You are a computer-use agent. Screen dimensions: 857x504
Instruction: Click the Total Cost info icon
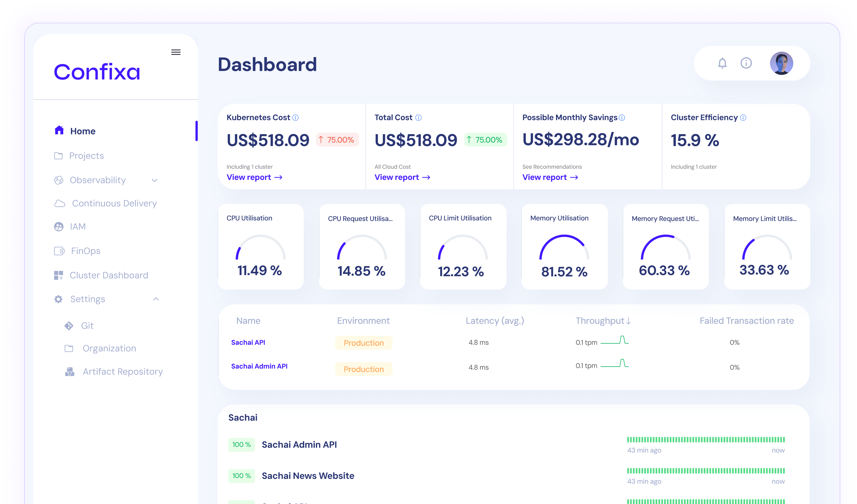(418, 118)
